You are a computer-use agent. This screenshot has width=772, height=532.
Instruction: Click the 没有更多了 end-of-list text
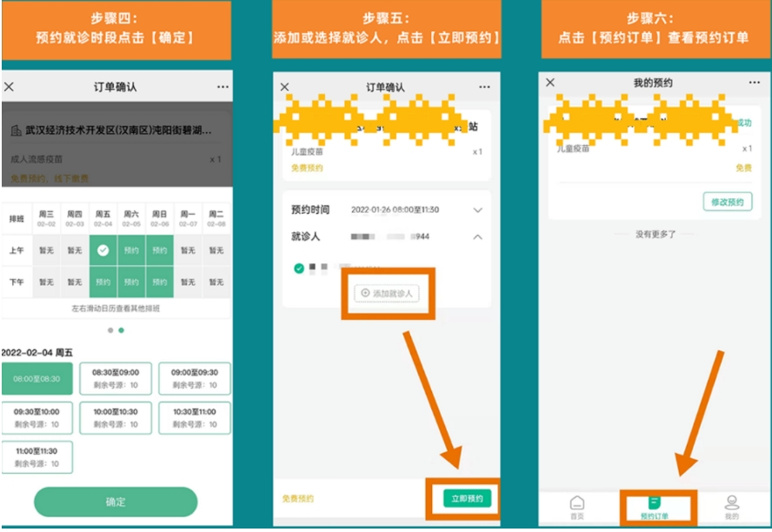[x=656, y=234]
